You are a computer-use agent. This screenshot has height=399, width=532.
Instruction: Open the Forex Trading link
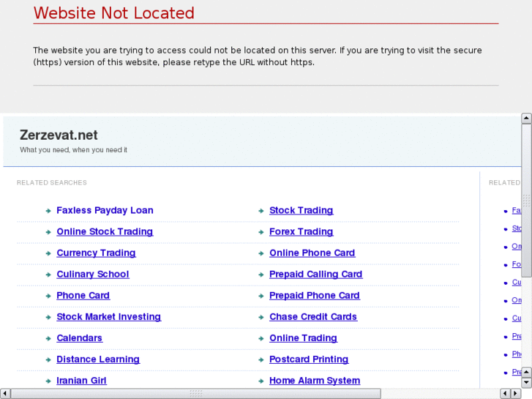point(301,232)
